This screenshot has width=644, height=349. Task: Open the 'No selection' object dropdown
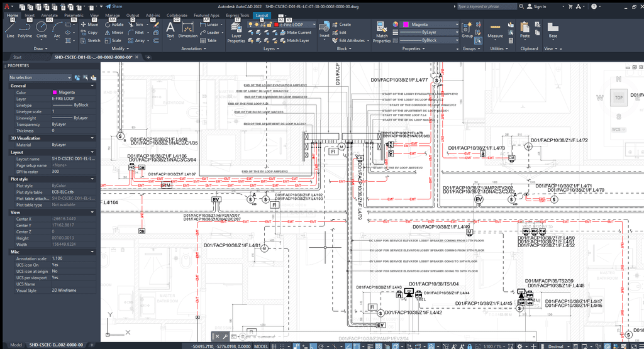click(x=39, y=77)
